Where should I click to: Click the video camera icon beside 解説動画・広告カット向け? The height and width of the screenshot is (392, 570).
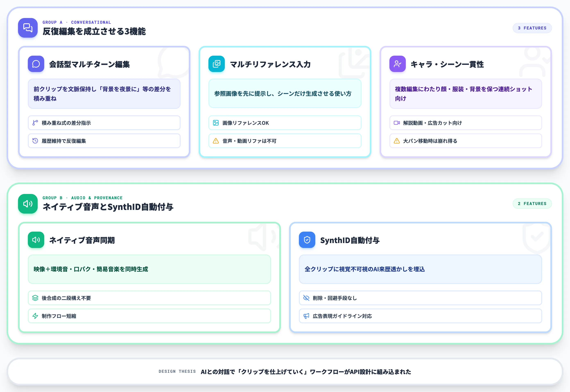(x=397, y=123)
